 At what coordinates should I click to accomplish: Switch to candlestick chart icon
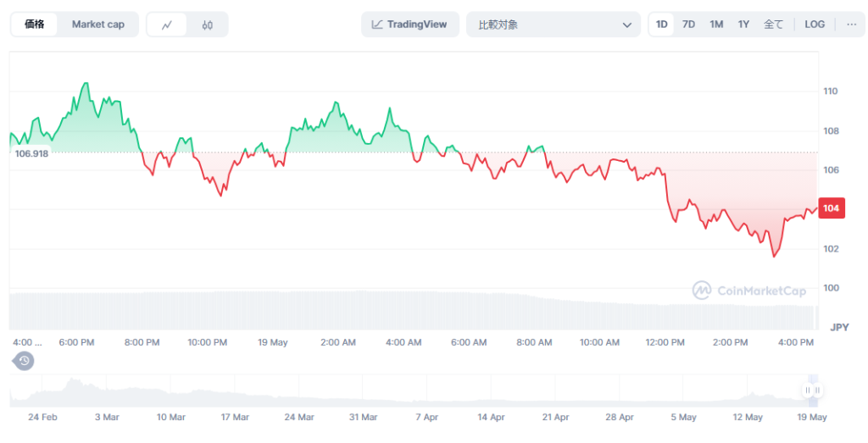208,25
